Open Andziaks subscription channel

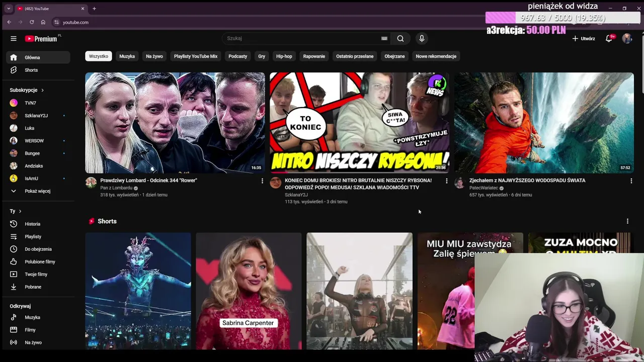point(38,166)
